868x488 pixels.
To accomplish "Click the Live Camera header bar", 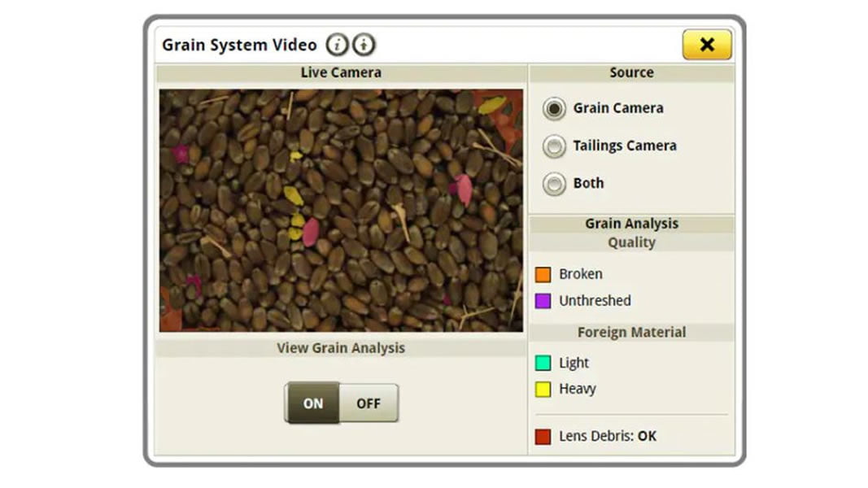I will click(341, 73).
